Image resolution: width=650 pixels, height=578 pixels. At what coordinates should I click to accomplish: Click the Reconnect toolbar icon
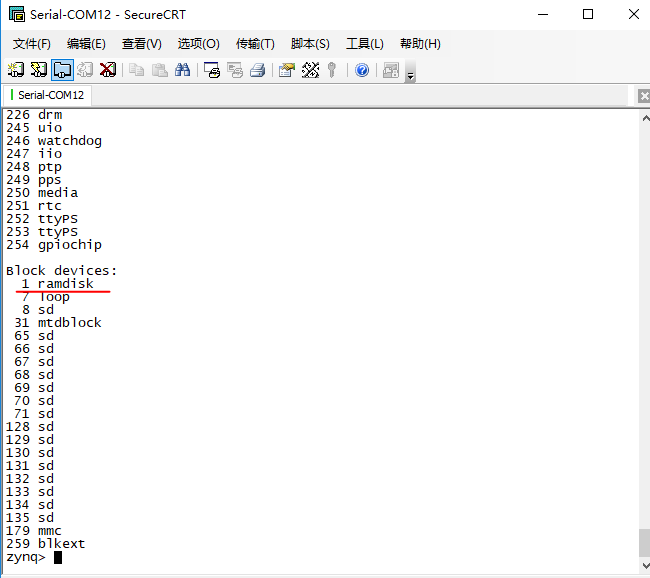[85, 70]
